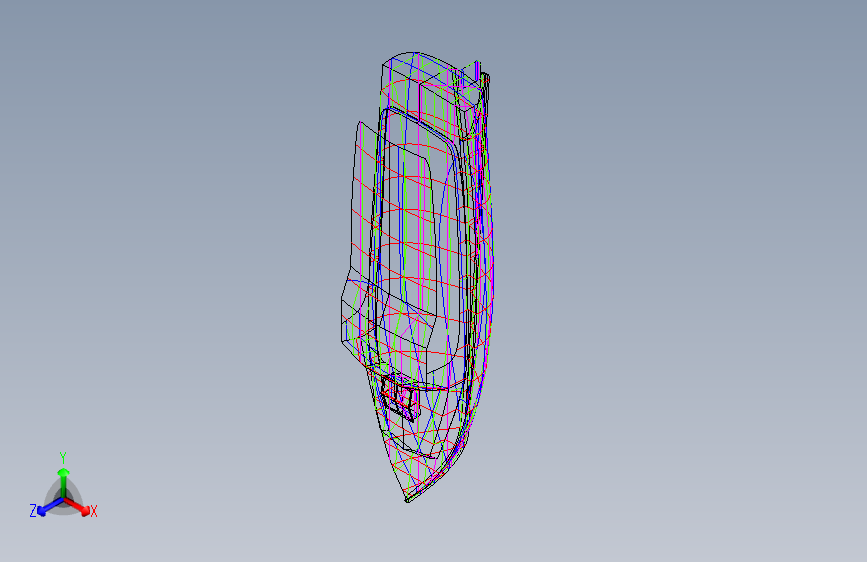Click the green Y axis of the orientation triad
This screenshot has width=867, height=562.
pos(63,482)
